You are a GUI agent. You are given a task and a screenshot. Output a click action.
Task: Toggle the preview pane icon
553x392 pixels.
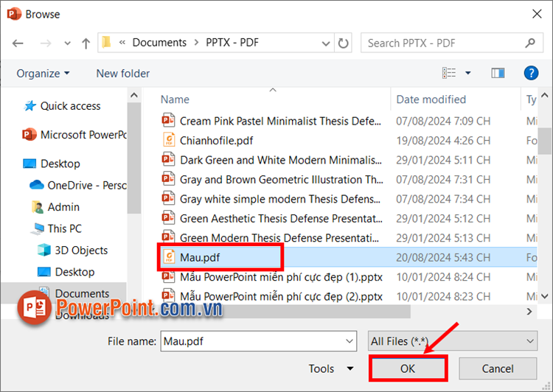(x=498, y=73)
